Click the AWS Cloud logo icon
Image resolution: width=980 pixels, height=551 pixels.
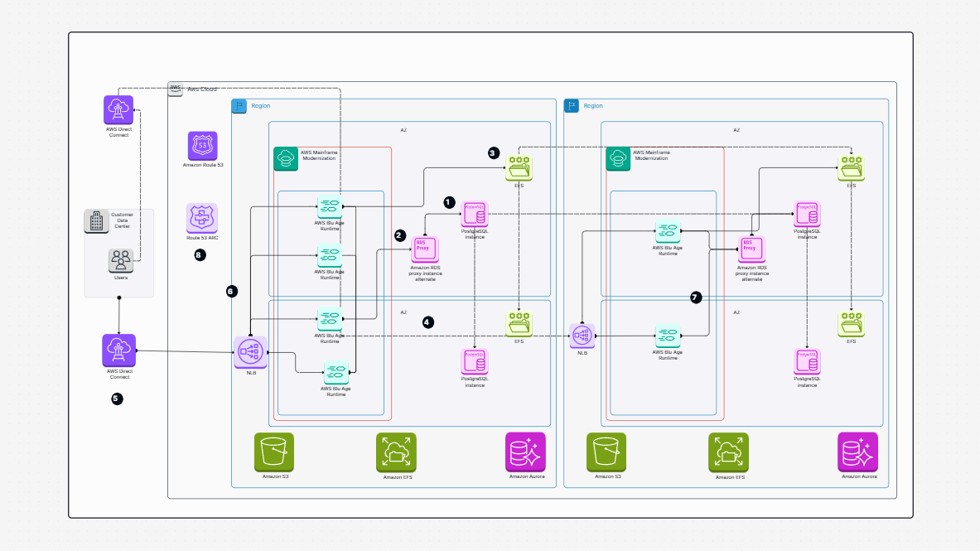[x=176, y=89]
